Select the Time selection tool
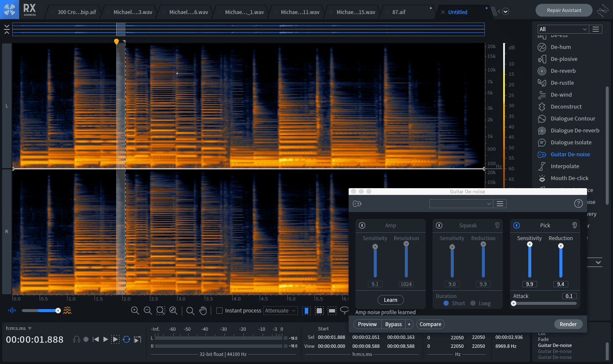Screen dimensions: 613x364 (x=306, y=311)
